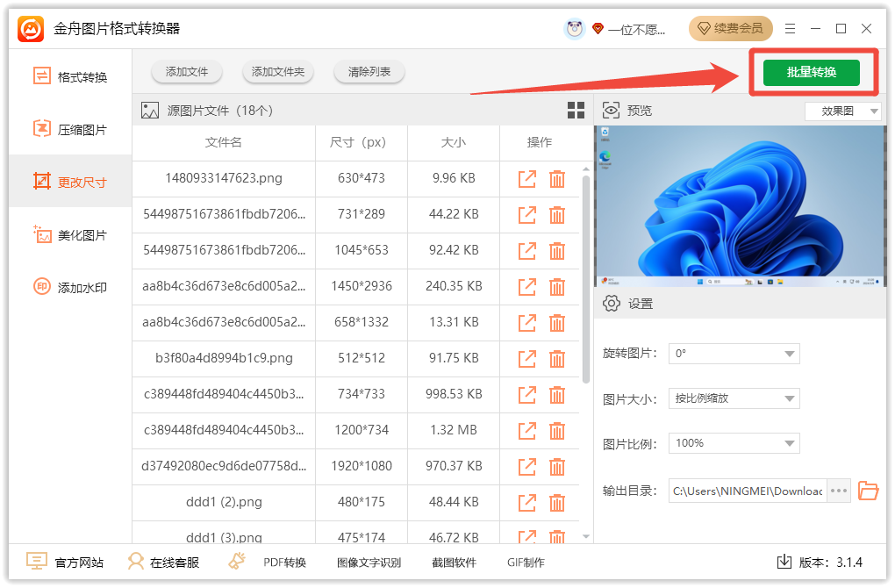The image size is (895, 588).
Task: Open the 图片大小 scaling mode dropdown
Action: click(734, 398)
